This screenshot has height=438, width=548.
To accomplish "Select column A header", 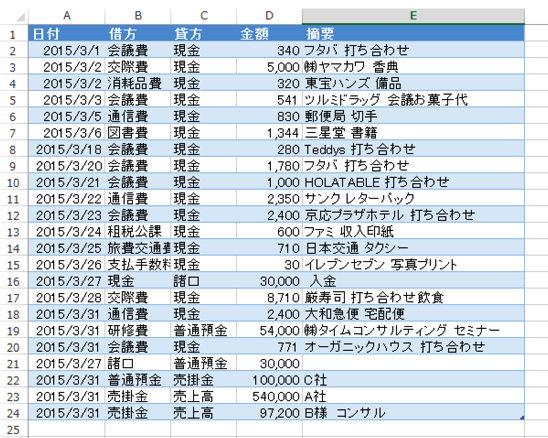I will pyautogui.click(x=66, y=16).
